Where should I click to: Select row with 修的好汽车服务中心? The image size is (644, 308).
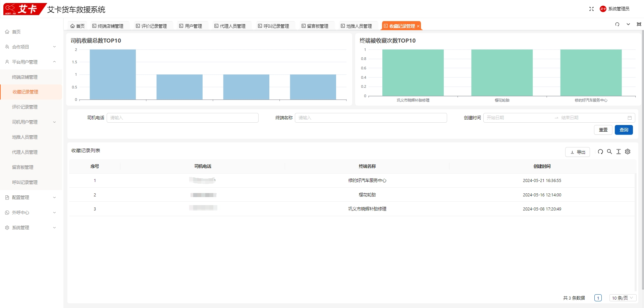pyautogui.click(x=352, y=180)
